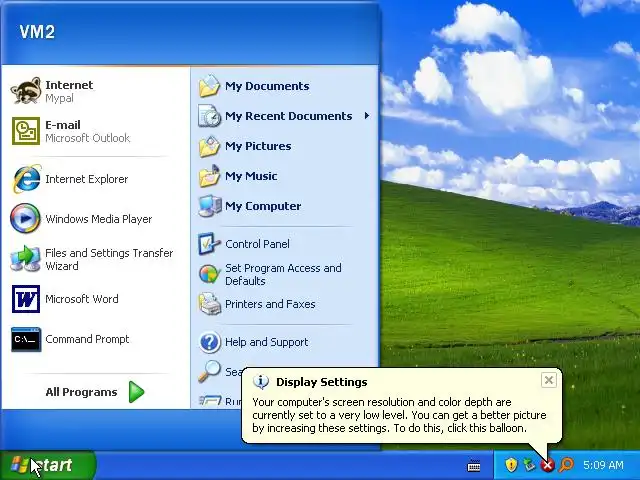Click the Microsoft Outlook E-mail icon

click(26, 131)
